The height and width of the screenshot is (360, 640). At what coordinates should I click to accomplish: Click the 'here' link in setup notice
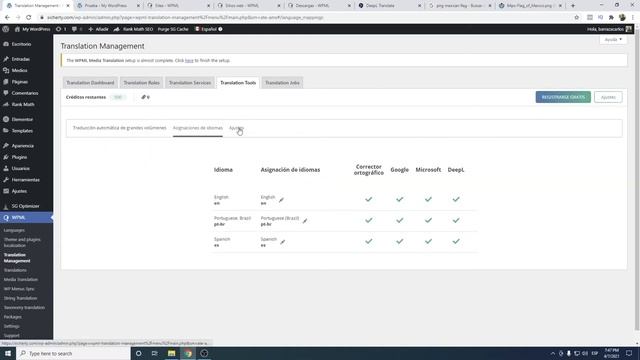point(189,60)
